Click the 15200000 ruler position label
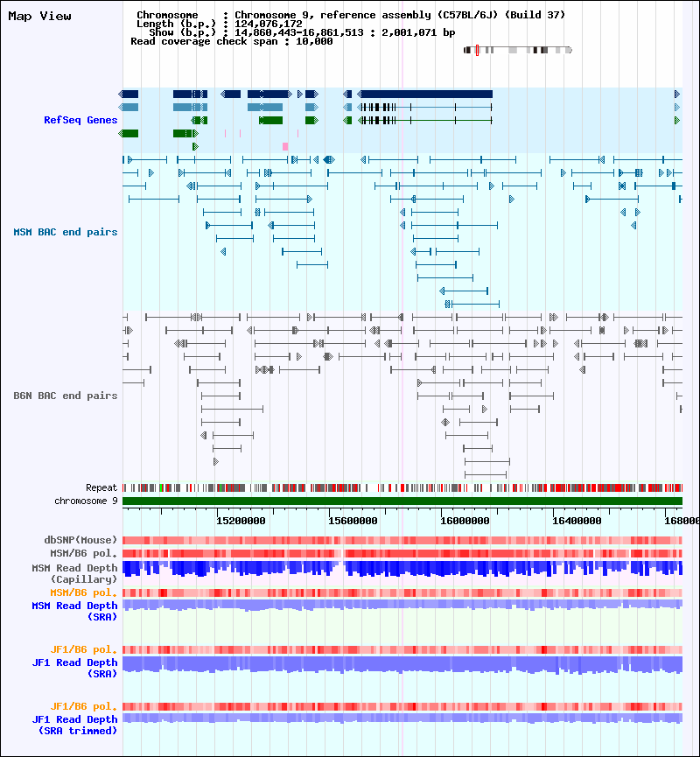The height and width of the screenshot is (757, 700). tap(241, 521)
